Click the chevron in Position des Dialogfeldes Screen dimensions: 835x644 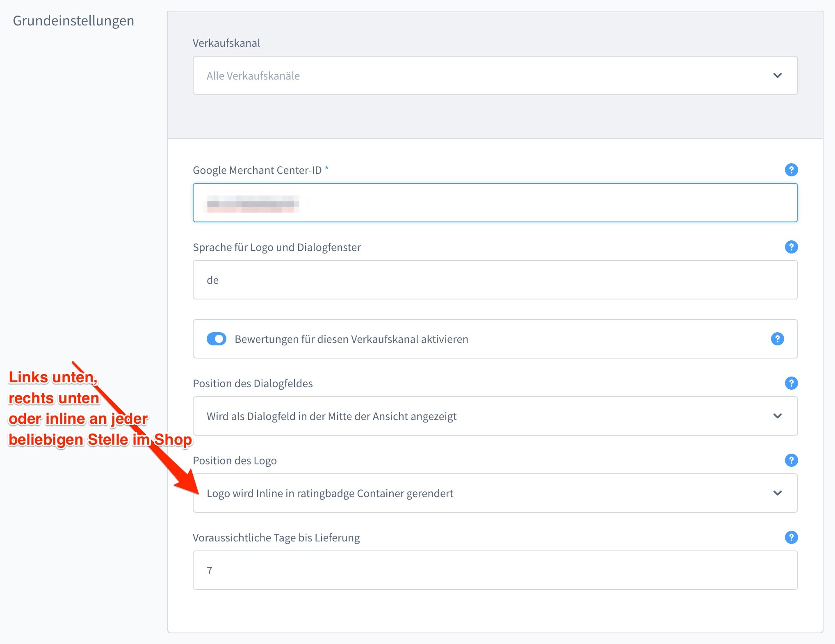click(777, 416)
